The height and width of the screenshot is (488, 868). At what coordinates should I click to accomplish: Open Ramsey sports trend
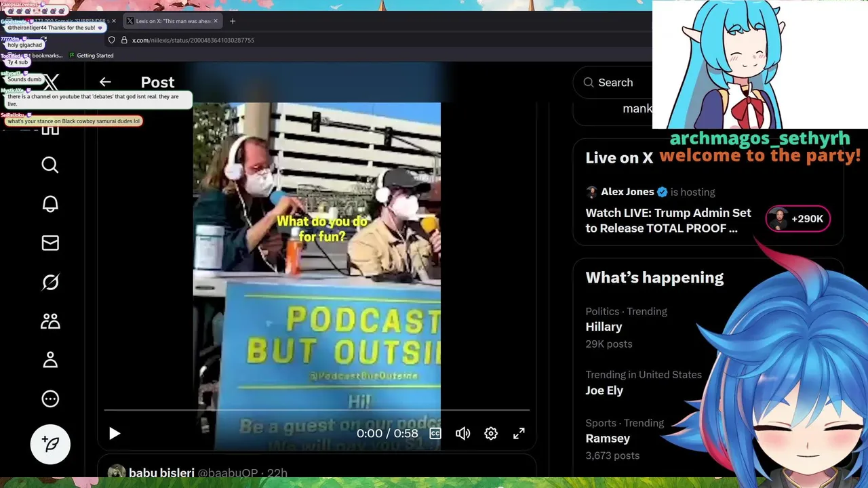(608, 439)
